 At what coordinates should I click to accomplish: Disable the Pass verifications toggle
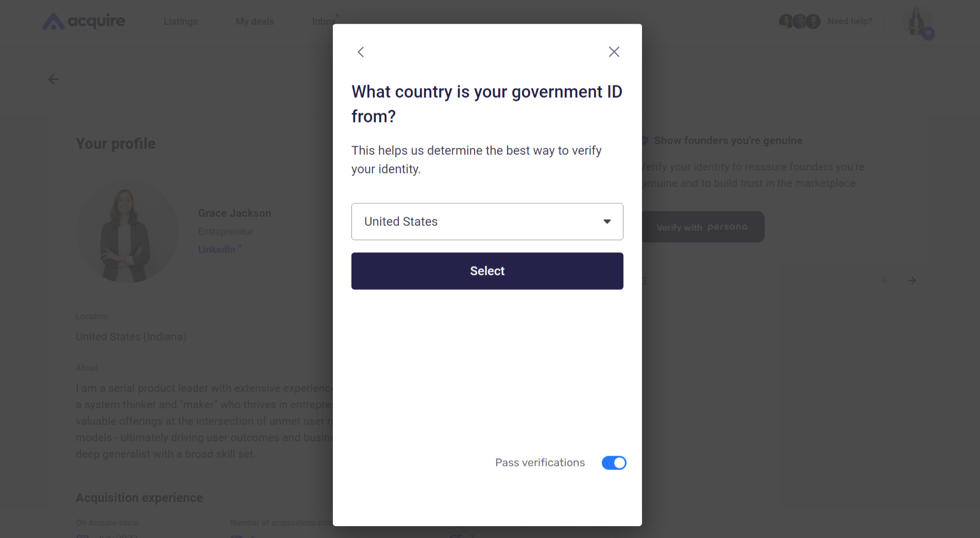(614, 462)
